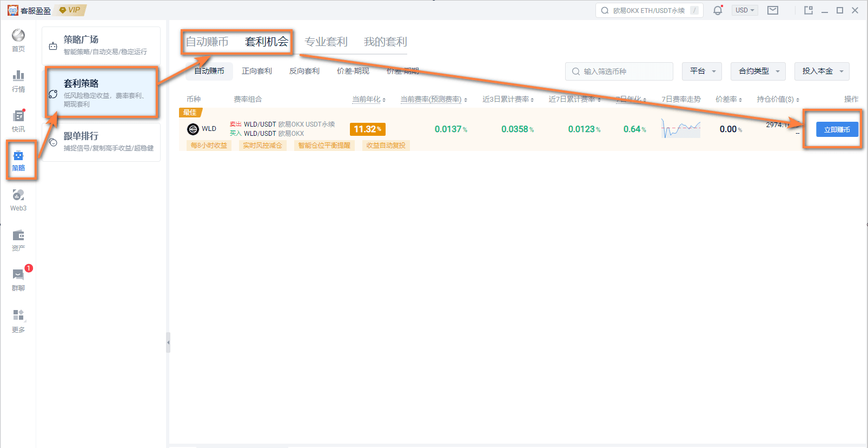Open the mail envelope icon
This screenshot has height=448, width=868.
pos(773,10)
